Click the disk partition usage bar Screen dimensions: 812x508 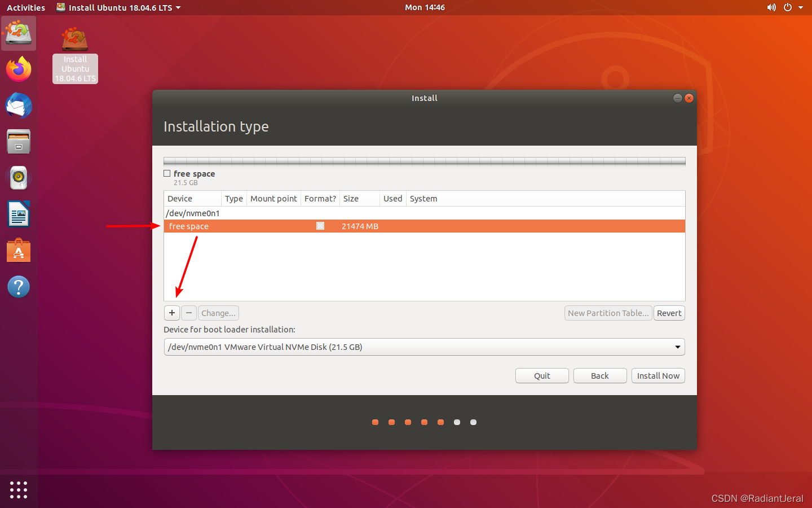424,161
